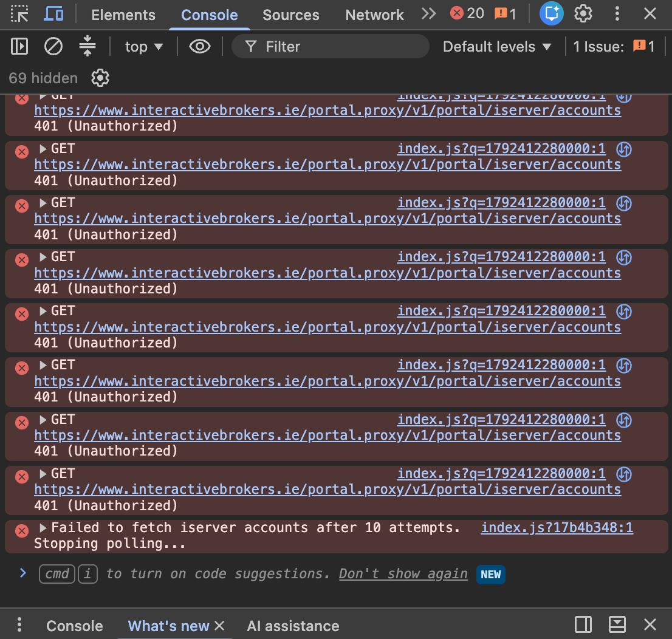Click the AI assistance sparkle button
Viewport: 672px width, 639px height.
[551, 14]
